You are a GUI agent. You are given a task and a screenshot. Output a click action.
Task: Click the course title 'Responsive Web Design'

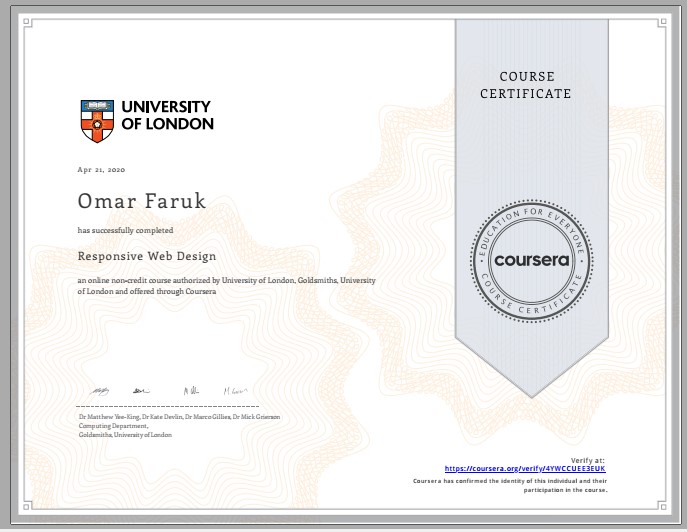pos(147,256)
